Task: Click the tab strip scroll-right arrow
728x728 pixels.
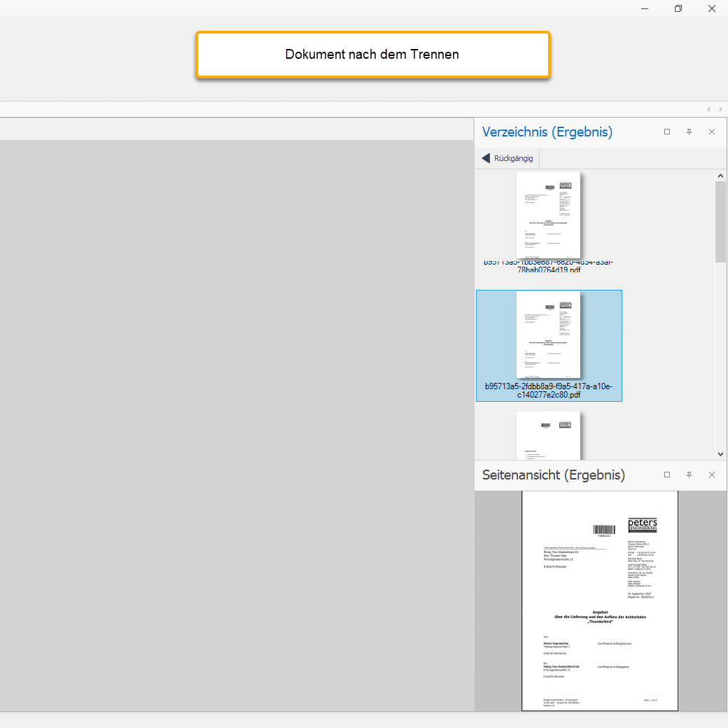Action: [721, 109]
